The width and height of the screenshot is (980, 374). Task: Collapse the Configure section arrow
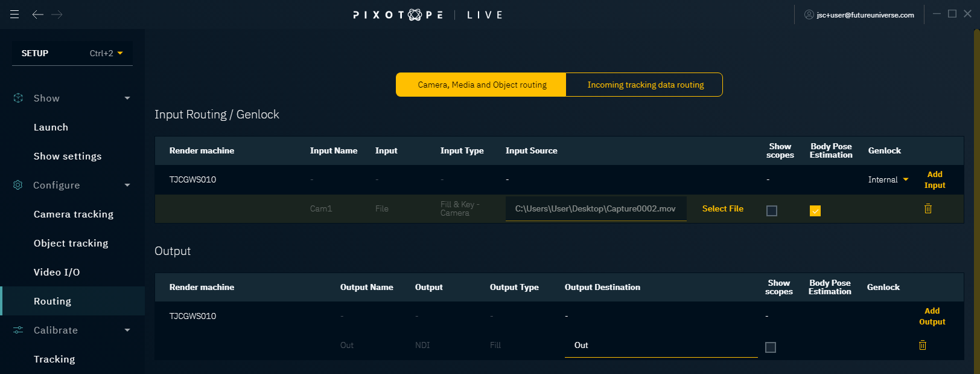[127, 185]
